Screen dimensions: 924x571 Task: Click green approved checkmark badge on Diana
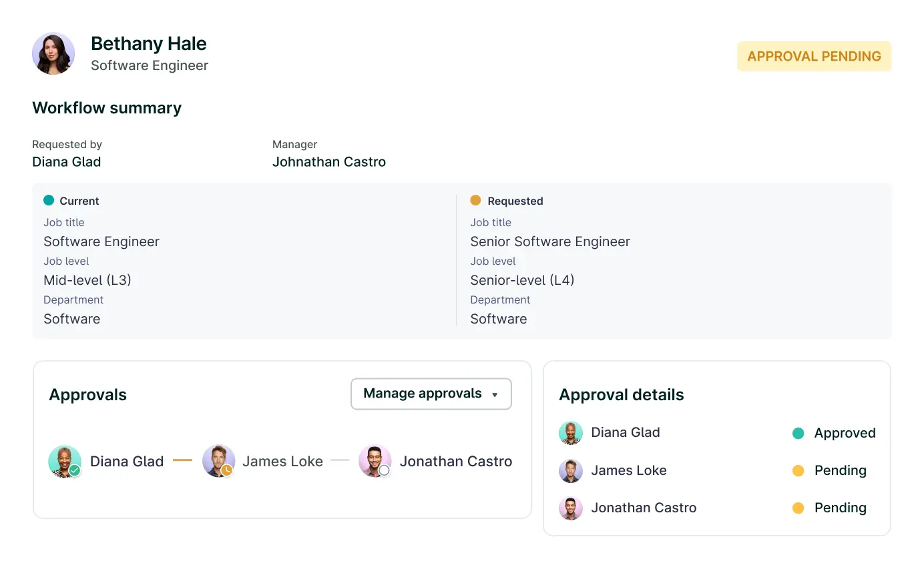pyautogui.click(x=75, y=470)
